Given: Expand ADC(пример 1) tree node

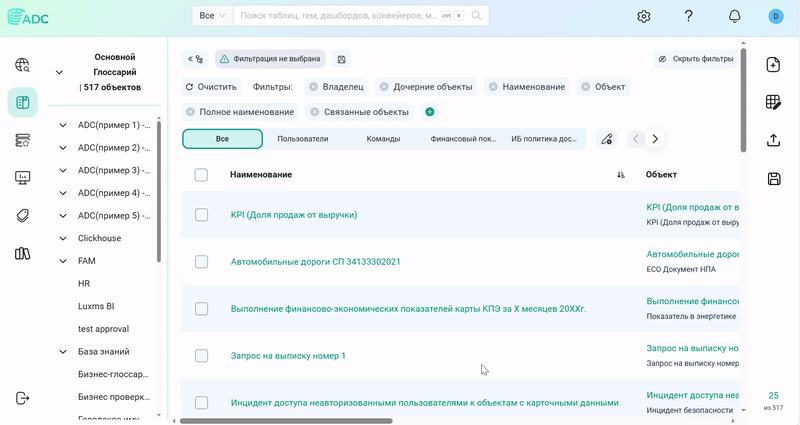Looking at the screenshot, I should click(63, 125).
